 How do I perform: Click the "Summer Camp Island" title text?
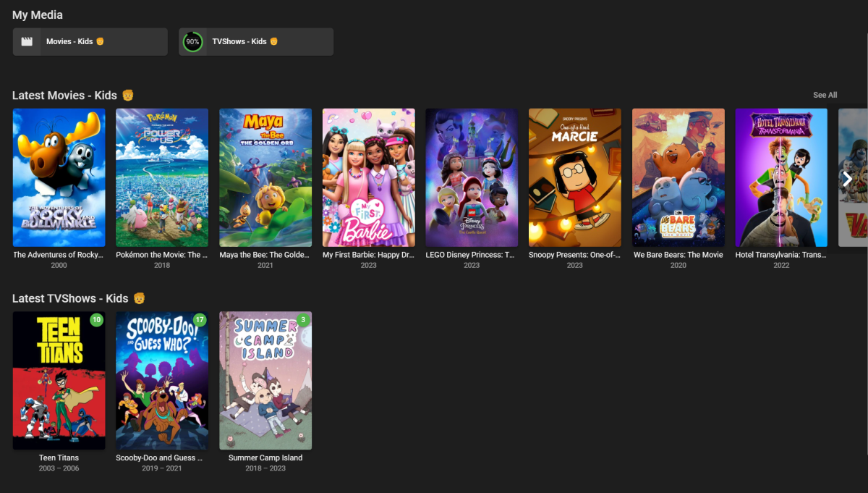[265, 458]
